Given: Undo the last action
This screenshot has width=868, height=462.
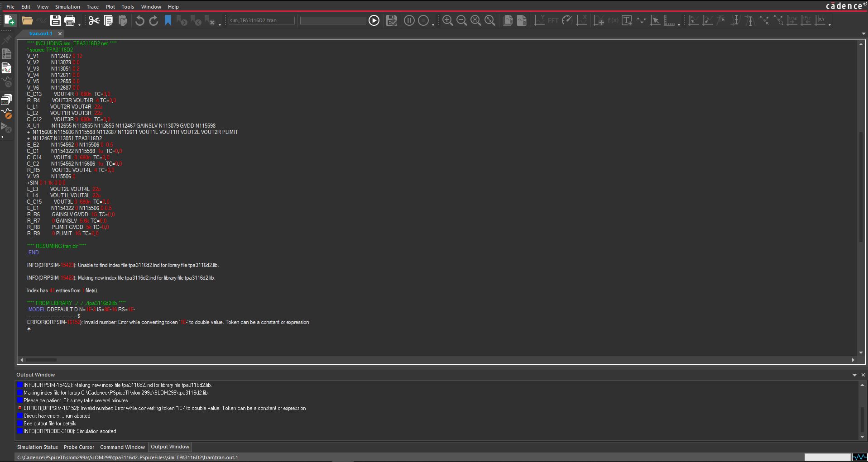Looking at the screenshot, I should point(139,20).
